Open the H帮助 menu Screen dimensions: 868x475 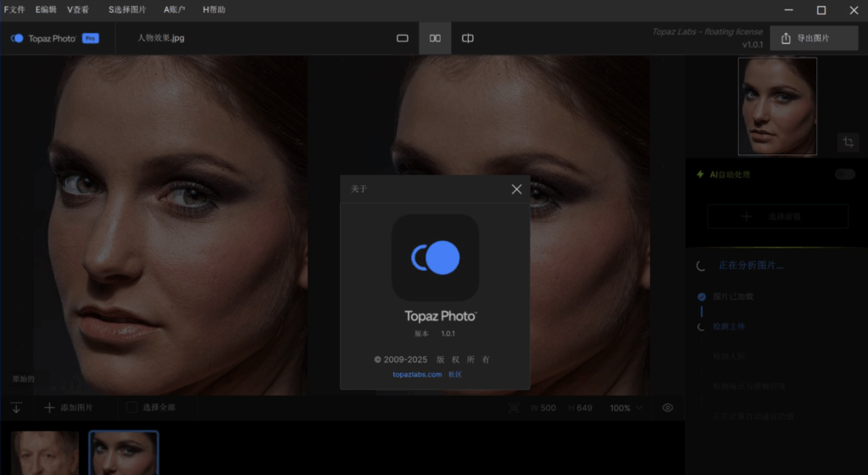tap(214, 9)
